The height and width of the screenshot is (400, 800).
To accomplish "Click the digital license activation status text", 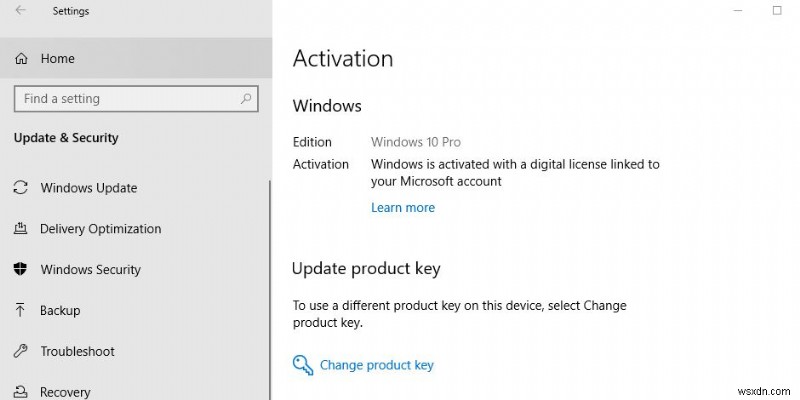I will click(x=515, y=172).
